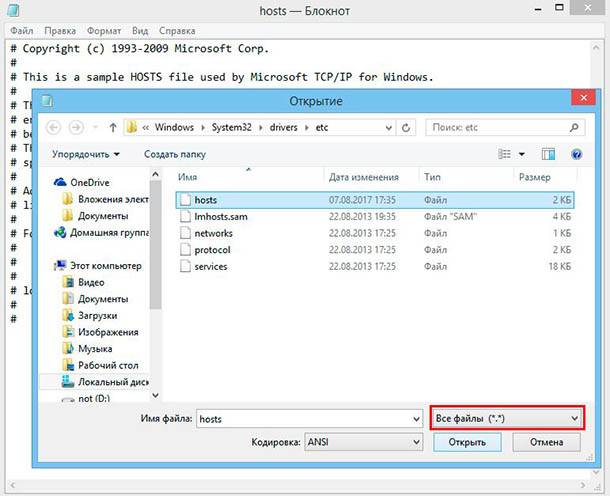Expand the Имя файла combo box arrow
610x496 pixels.
click(416, 419)
